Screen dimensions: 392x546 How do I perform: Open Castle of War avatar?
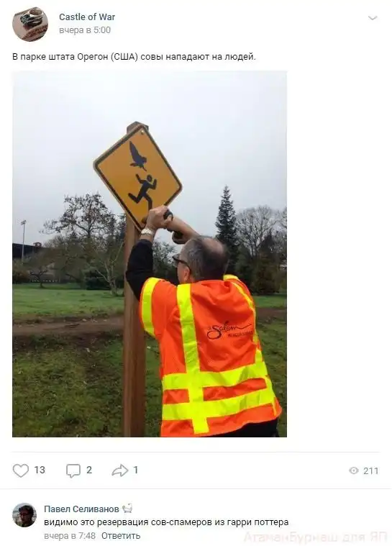(30, 24)
